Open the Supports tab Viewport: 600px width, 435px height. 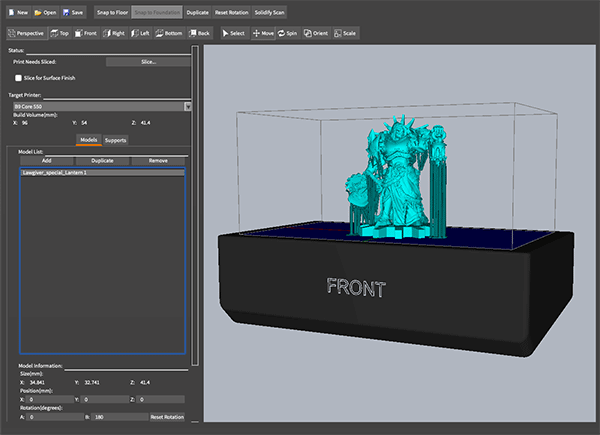pos(115,140)
